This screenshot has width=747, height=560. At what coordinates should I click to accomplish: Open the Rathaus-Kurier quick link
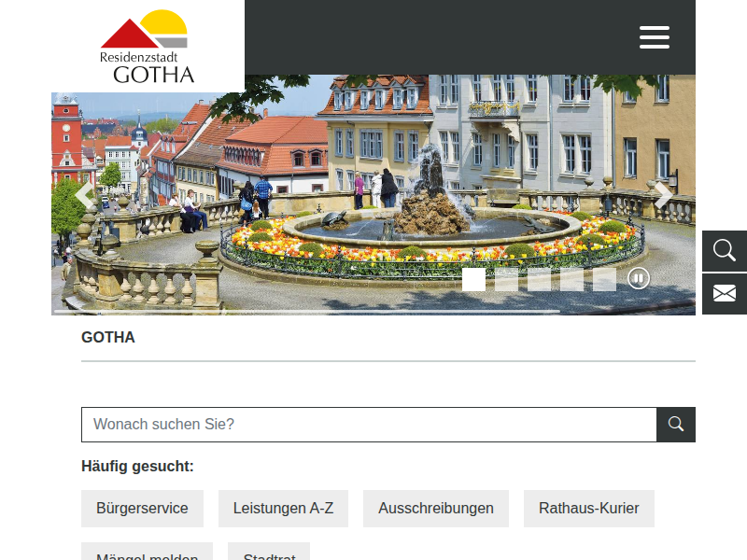pyautogui.click(x=589, y=508)
